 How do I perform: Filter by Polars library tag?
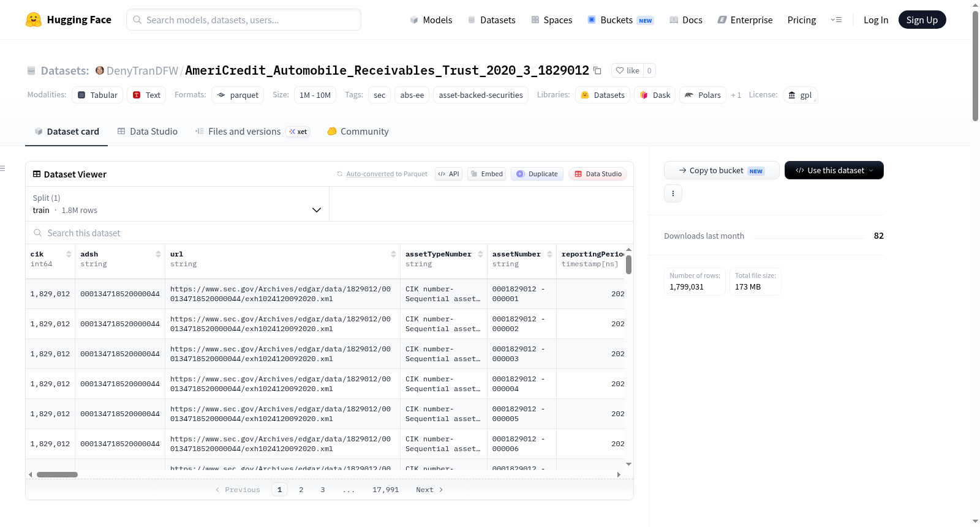click(x=703, y=95)
